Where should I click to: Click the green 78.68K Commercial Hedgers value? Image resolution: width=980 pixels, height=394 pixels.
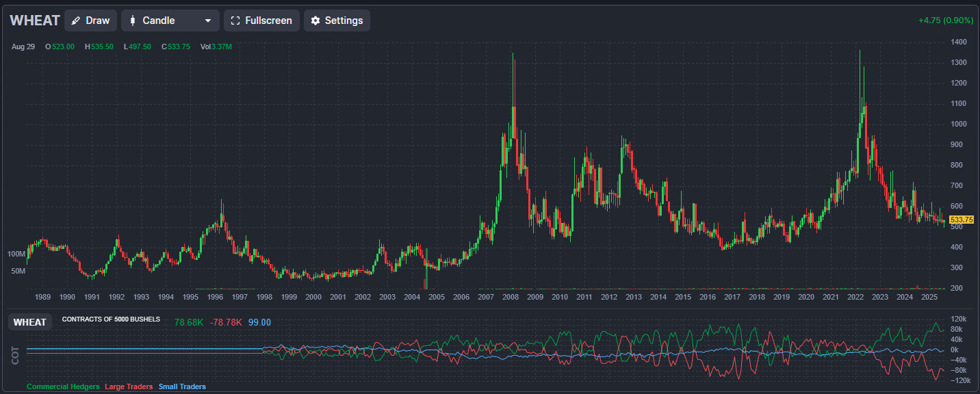(189, 322)
